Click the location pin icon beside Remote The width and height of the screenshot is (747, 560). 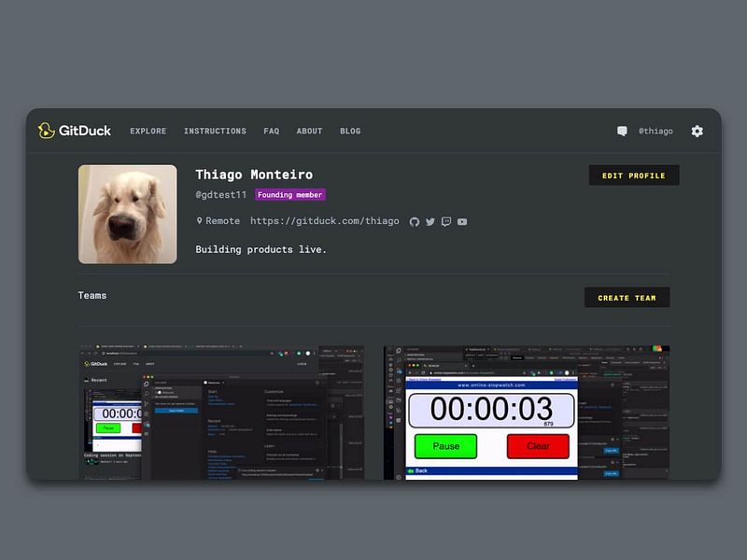pyautogui.click(x=199, y=221)
